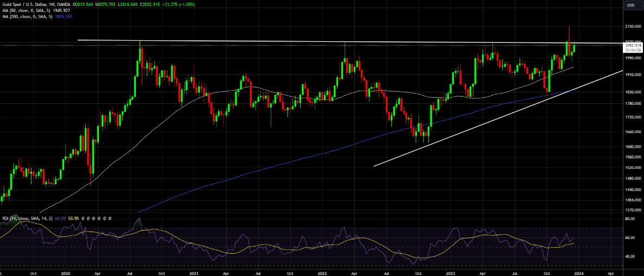Click the MA 200 value 1839.185
This screenshot has width=644, height=276.
tap(63, 17)
